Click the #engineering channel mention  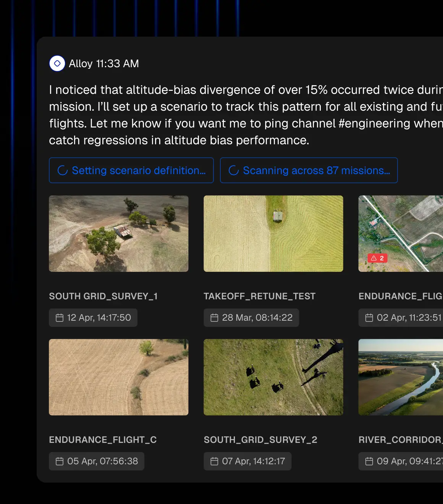pyautogui.click(x=375, y=124)
